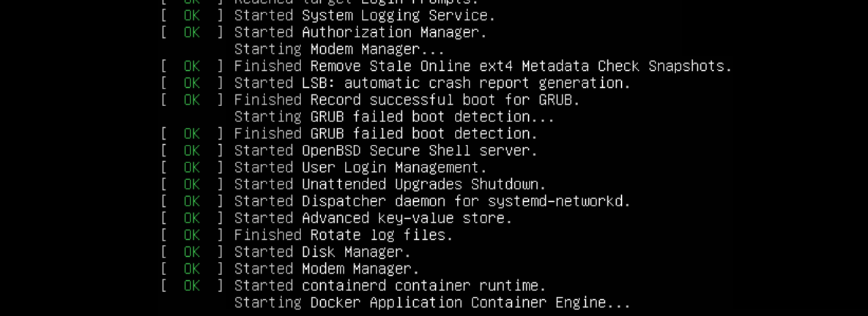This screenshot has height=316, width=868.
Task: Select the OpenBSD Secure Shell server line
Action: point(385,150)
